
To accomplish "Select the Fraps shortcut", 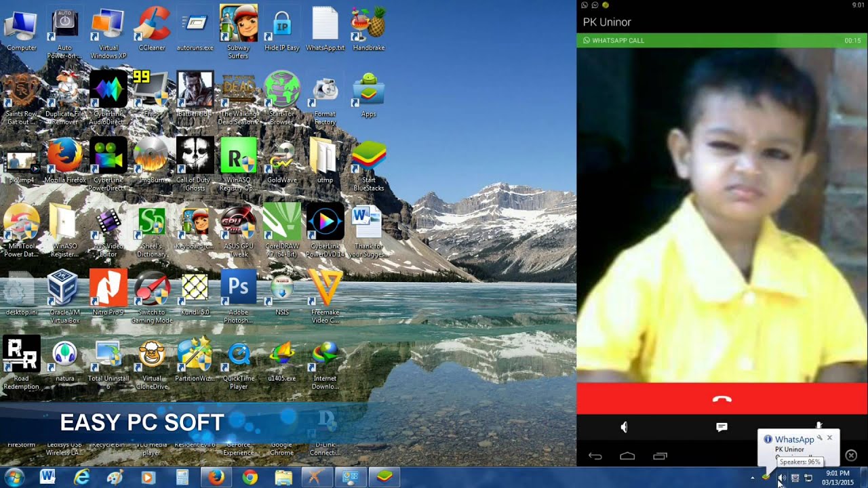I will pyautogui.click(x=152, y=95).
